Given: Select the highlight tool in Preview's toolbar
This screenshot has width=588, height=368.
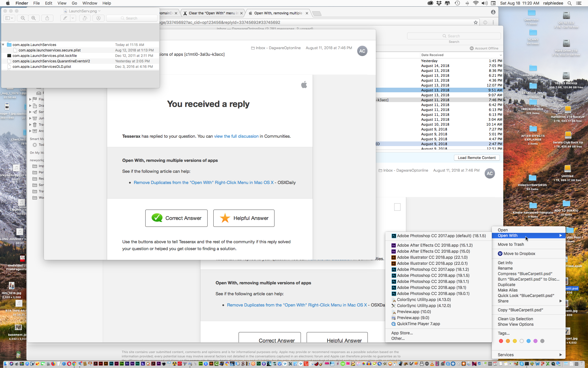Looking at the screenshot, I should [65, 18].
